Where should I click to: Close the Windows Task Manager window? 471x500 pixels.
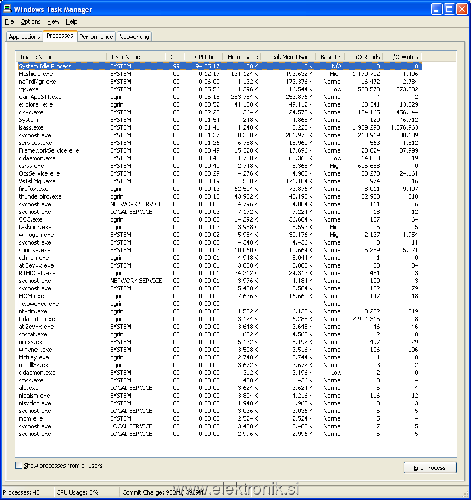(462, 9)
